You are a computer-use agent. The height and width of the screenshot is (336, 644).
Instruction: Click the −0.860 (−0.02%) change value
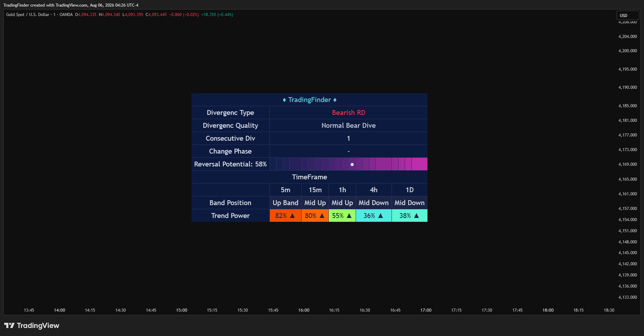[x=184, y=15]
